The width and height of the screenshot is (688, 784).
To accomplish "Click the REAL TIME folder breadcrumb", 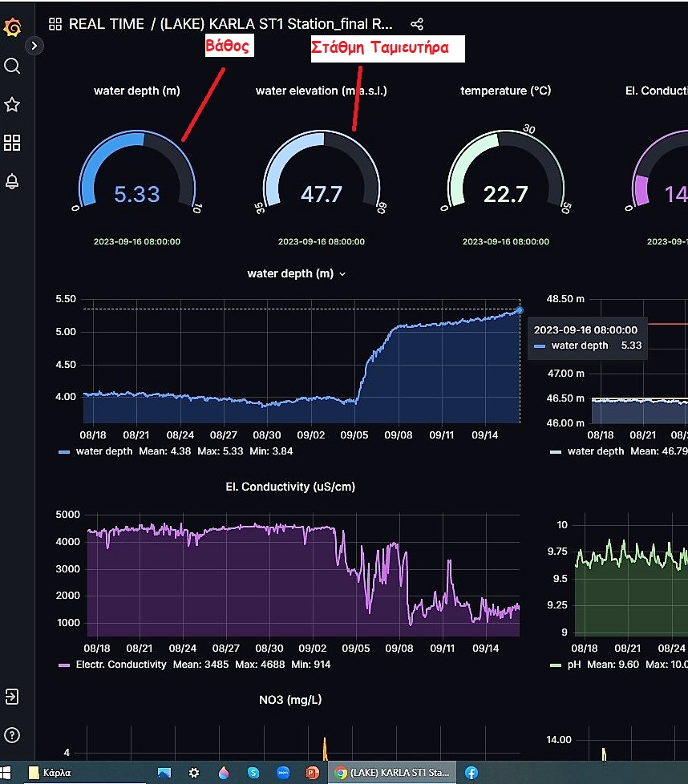I will 106,24.
